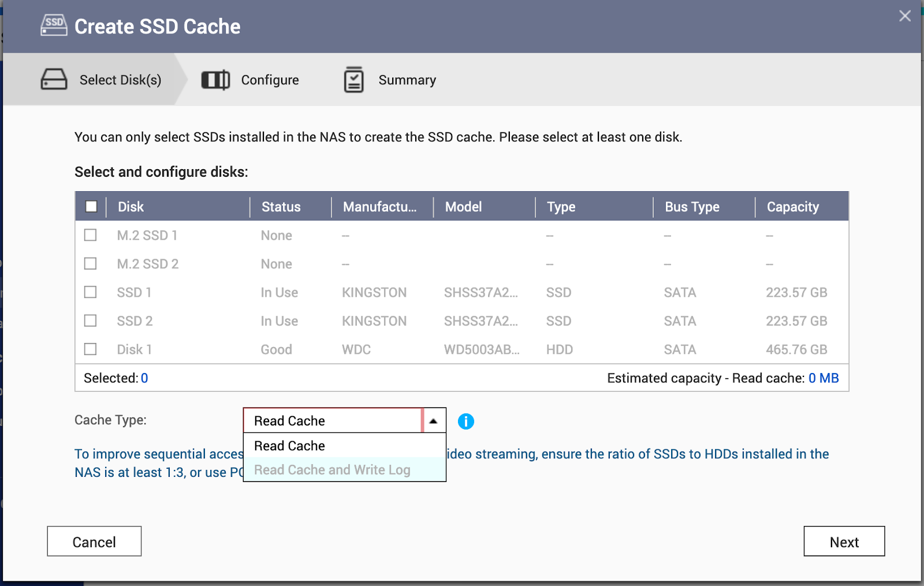Click the SSD icon in the title bar
The image size is (924, 586).
(x=54, y=25)
